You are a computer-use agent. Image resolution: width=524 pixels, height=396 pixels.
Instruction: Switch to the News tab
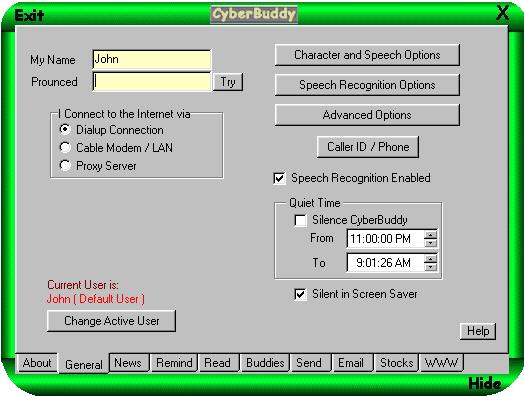(x=129, y=363)
